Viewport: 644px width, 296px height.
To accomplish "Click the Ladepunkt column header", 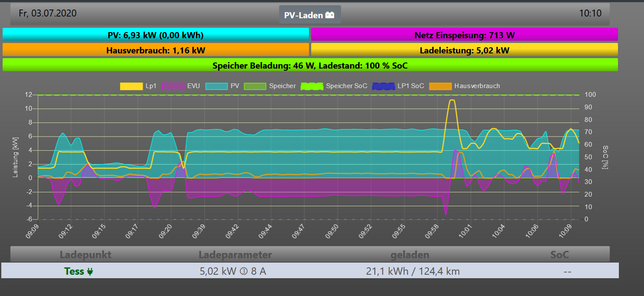I will pos(85,255).
